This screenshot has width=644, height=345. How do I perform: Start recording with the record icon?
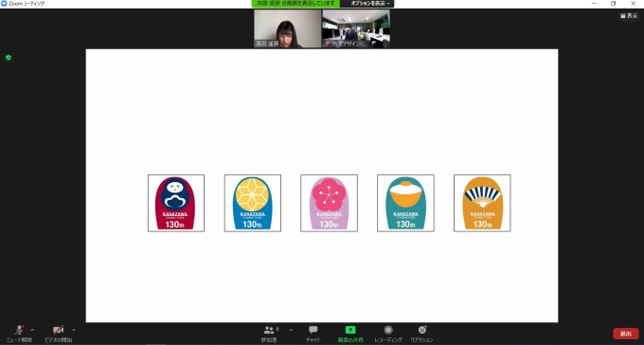[x=388, y=330]
